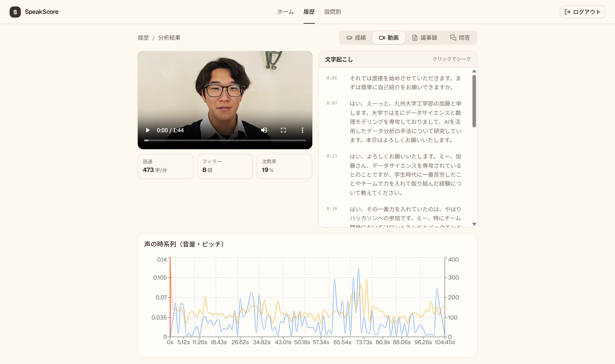Viewport: 615px width, 364px height.
Task: Click left axis value 0.105
Action: [x=160, y=278]
